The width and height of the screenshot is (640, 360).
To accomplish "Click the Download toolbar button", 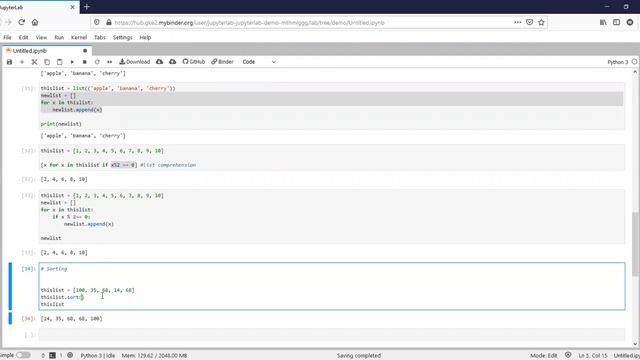I will click(135, 62).
